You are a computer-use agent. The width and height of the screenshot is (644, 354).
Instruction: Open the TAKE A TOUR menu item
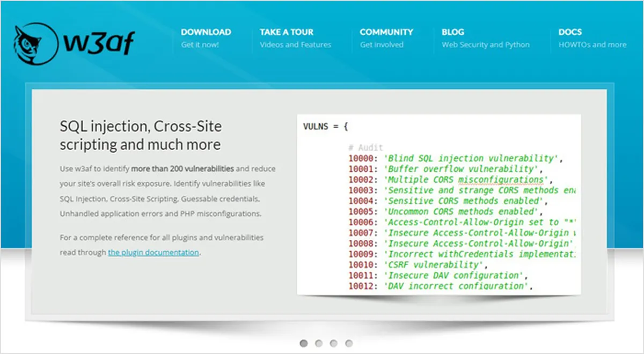pyautogui.click(x=287, y=32)
